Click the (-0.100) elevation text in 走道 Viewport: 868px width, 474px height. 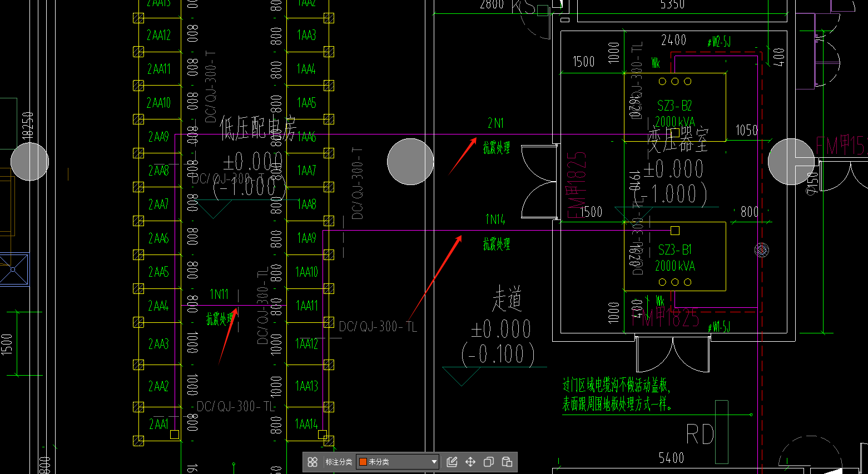(x=498, y=355)
